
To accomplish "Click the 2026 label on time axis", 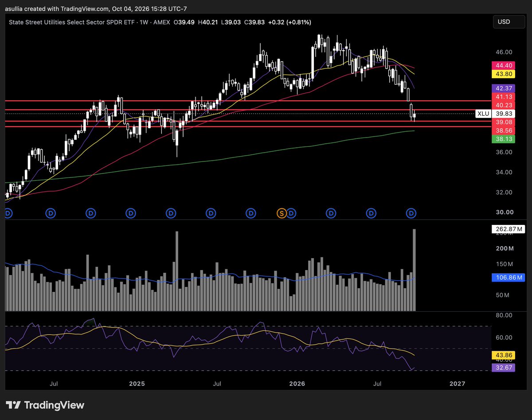I will [297, 383].
